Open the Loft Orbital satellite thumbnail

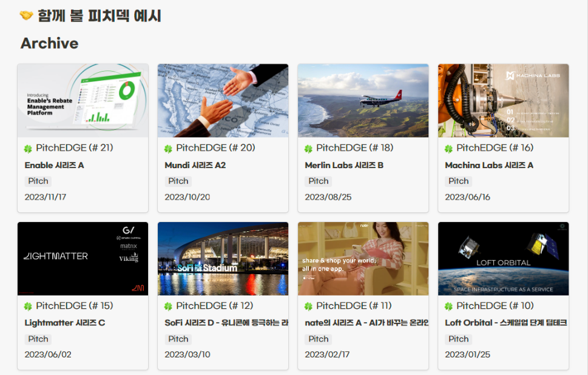pos(503,258)
